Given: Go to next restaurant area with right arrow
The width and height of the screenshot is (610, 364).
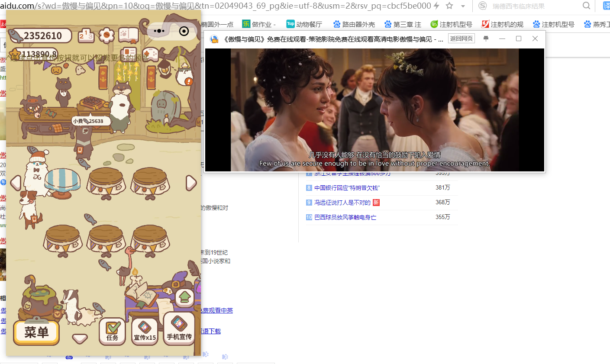Looking at the screenshot, I should pyautogui.click(x=191, y=183).
